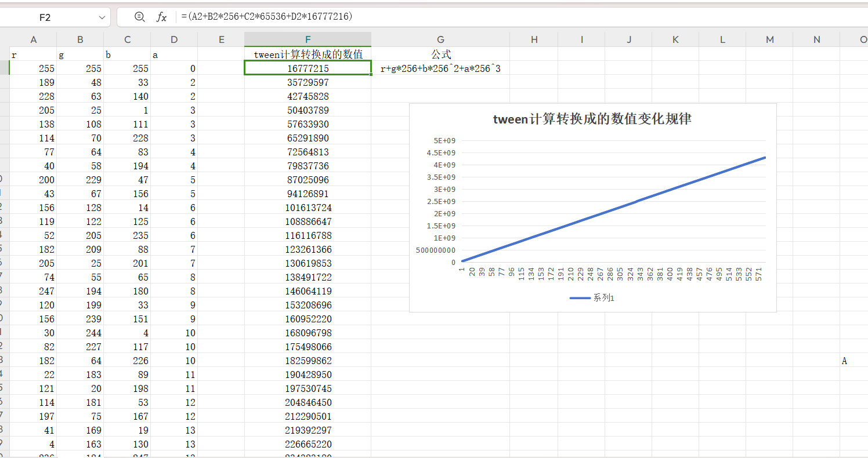Click cell with 235 in column C
Screen dimensions: 868x458
[x=127, y=235]
